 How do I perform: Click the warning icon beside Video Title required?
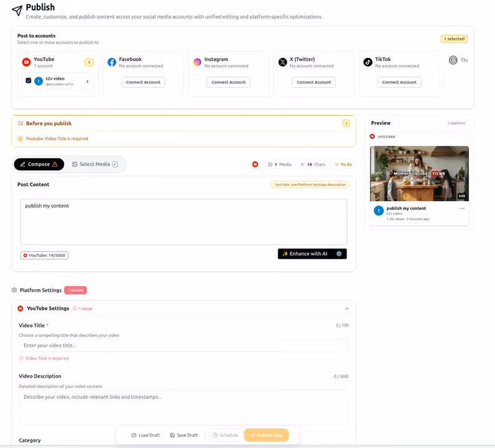click(x=20, y=139)
